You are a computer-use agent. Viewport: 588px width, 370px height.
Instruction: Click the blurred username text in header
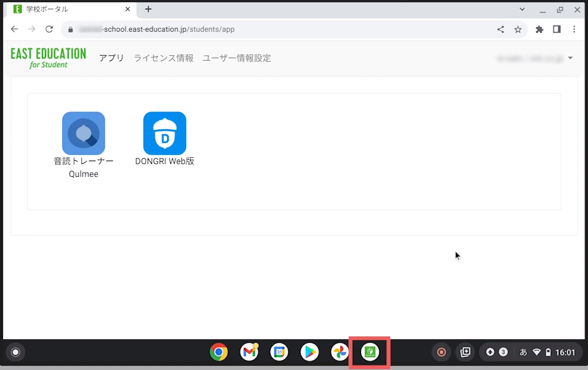tap(530, 58)
